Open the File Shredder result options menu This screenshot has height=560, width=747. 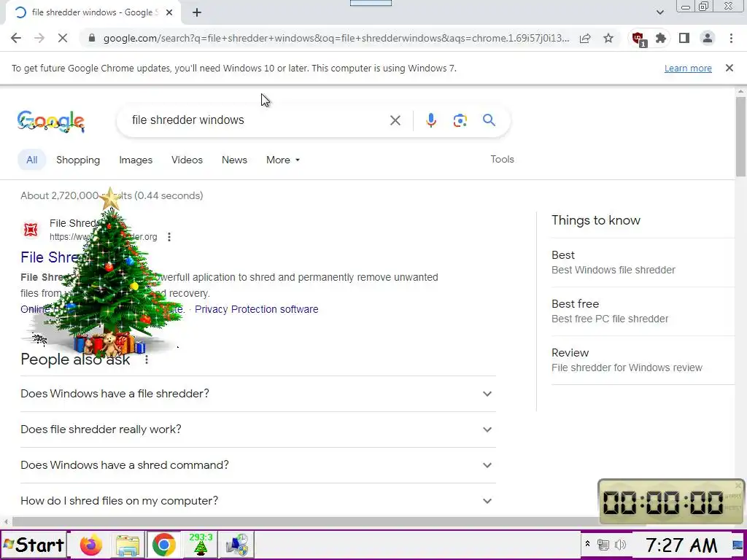(169, 237)
